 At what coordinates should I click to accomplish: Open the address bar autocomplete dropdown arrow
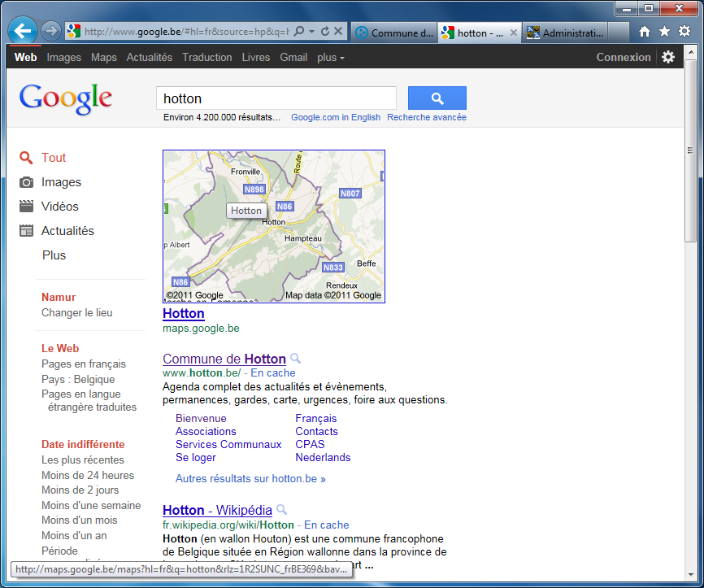311,32
